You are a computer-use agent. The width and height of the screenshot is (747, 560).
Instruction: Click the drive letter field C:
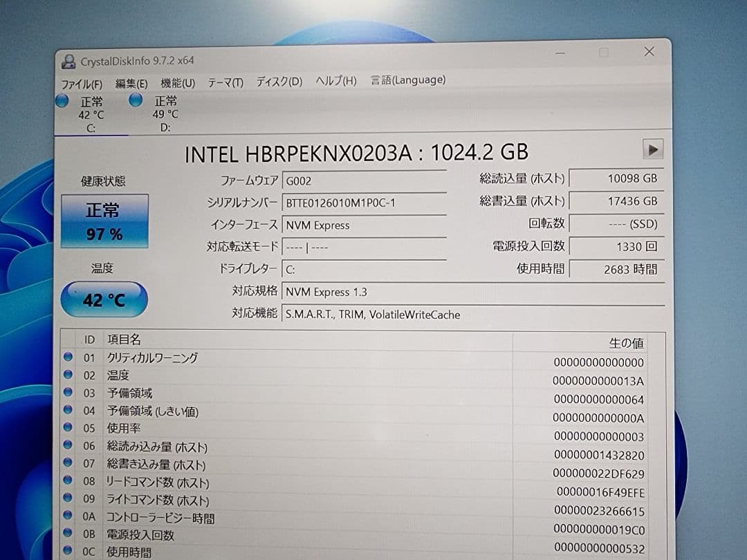click(x=365, y=270)
